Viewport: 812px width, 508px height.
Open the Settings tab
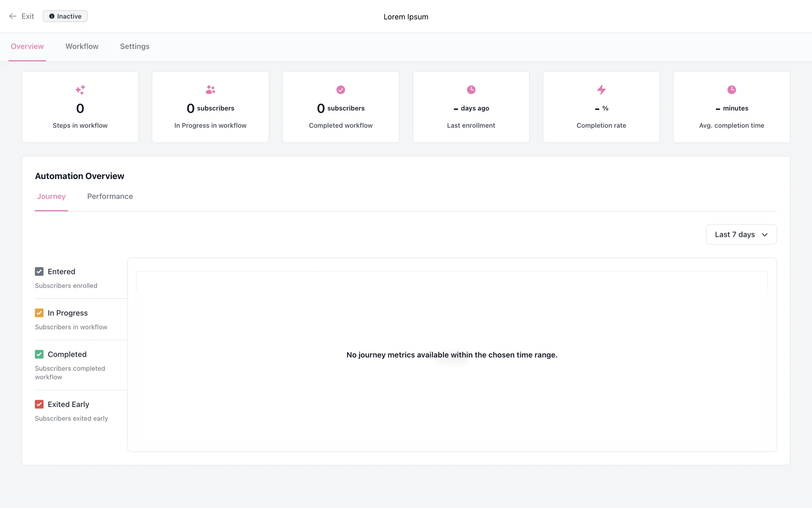tap(134, 47)
